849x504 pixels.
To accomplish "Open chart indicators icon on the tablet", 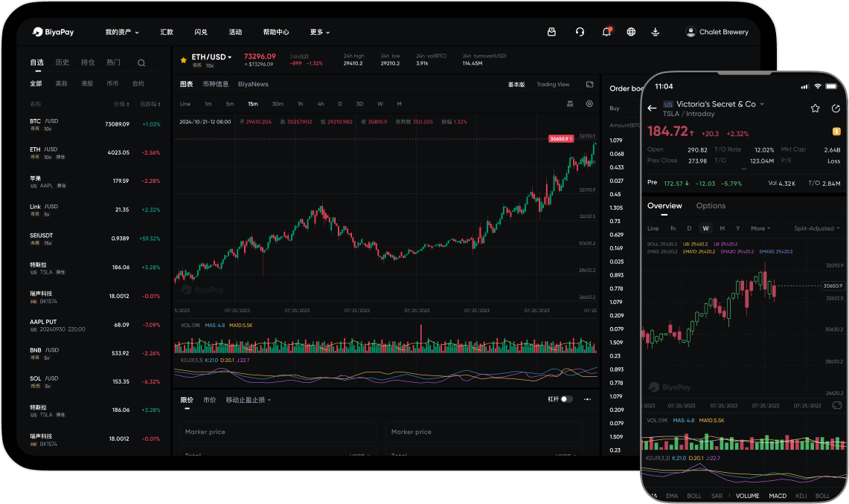I will (x=570, y=104).
